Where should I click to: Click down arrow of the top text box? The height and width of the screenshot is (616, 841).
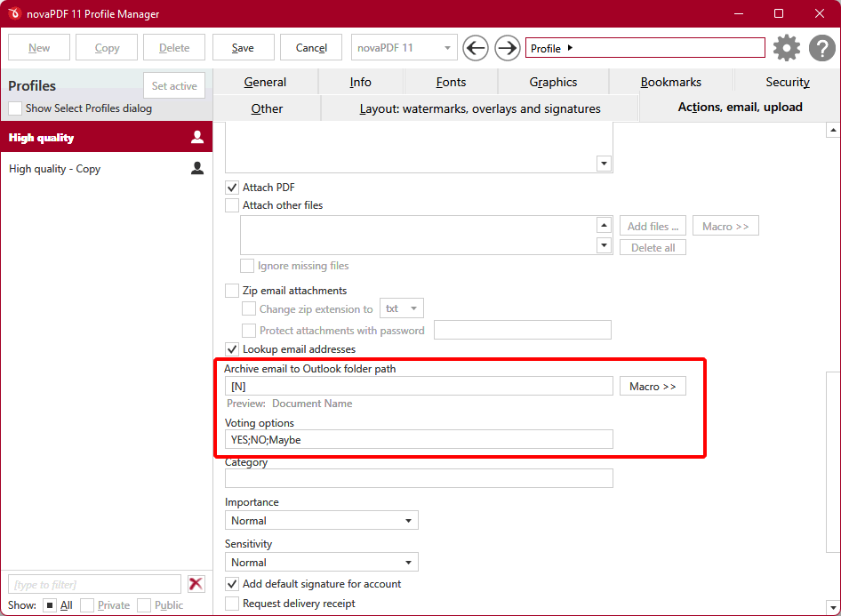pyautogui.click(x=604, y=164)
